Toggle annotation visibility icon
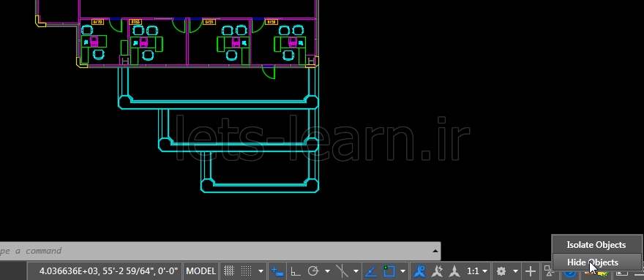The image size is (644, 280). pyautogui.click(x=419, y=271)
